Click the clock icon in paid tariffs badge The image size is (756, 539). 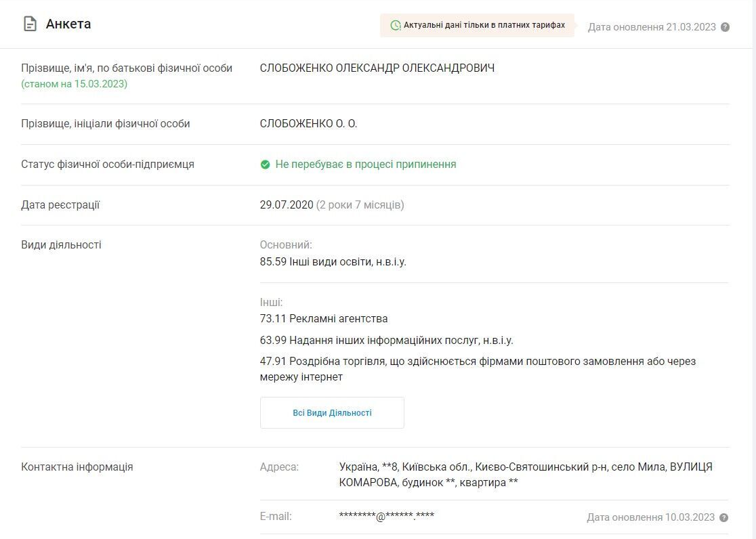(396, 25)
